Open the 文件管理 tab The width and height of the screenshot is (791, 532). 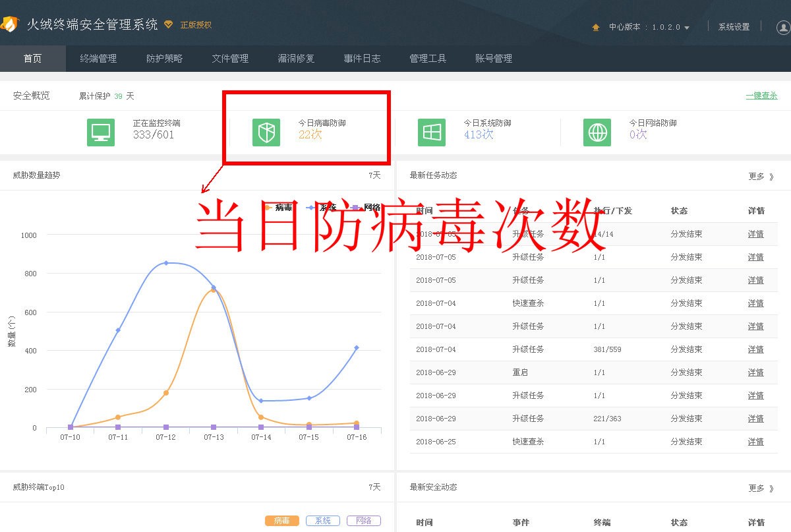230,59
